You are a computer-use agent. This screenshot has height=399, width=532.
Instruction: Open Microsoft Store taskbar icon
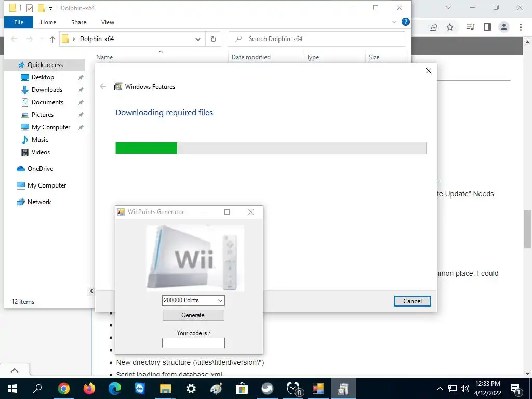pos(242,389)
